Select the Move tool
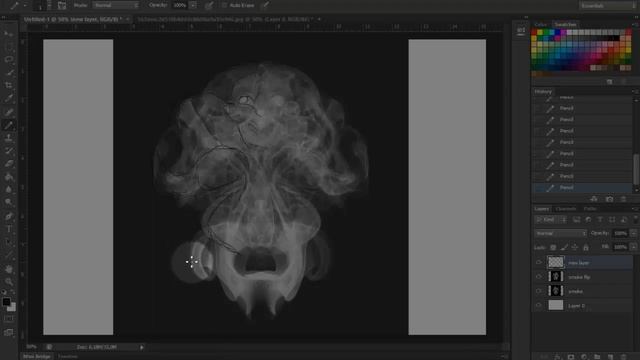The image size is (640, 360). pyautogui.click(x=9, y=34)
